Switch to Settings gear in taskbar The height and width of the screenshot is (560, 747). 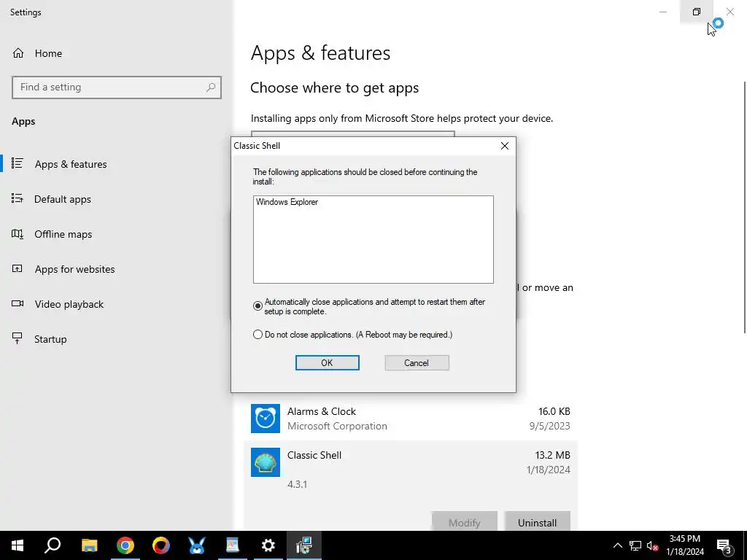click(268, 545)
